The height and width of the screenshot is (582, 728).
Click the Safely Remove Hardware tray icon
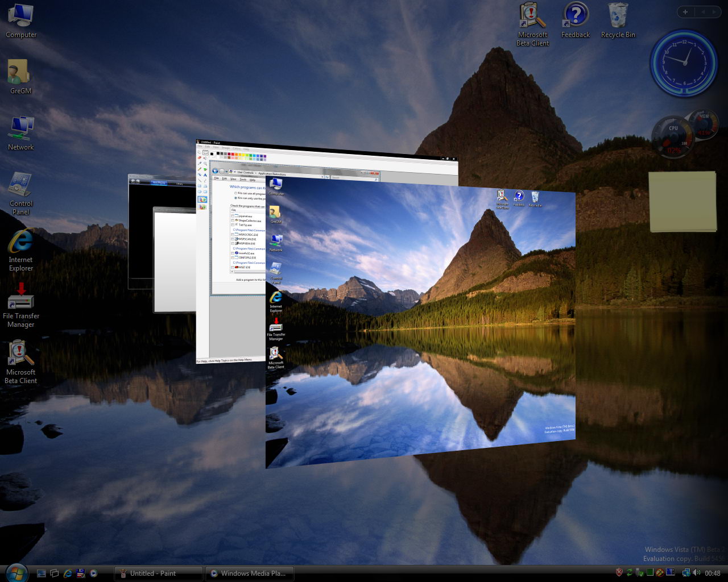pos(640,573)
